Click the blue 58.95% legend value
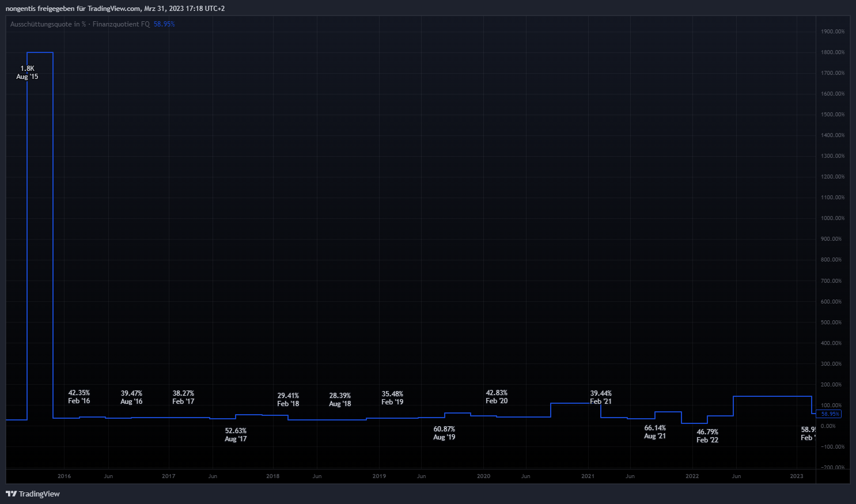Viewport: 856px width, 504px height. click(x=164, y=24)
